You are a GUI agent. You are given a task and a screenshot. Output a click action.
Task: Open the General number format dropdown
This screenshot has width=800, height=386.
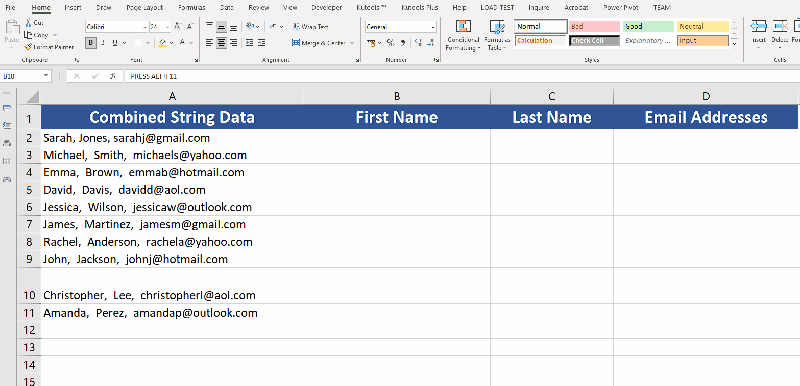tap(433, 27)
